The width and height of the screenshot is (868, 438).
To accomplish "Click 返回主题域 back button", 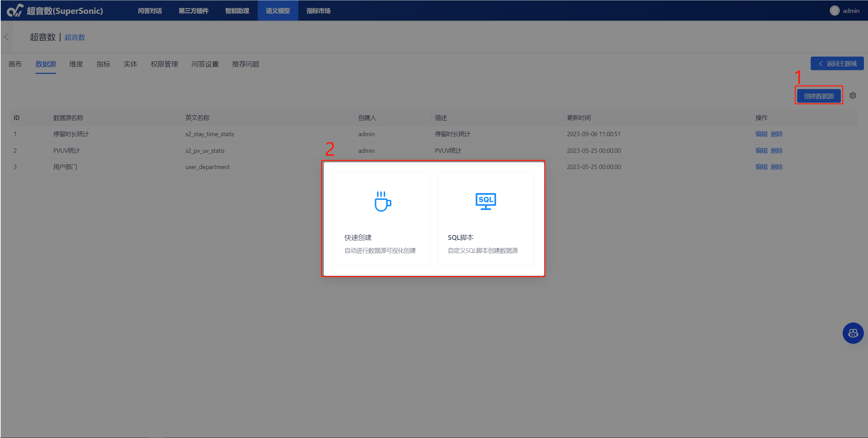I will [837, 64].
